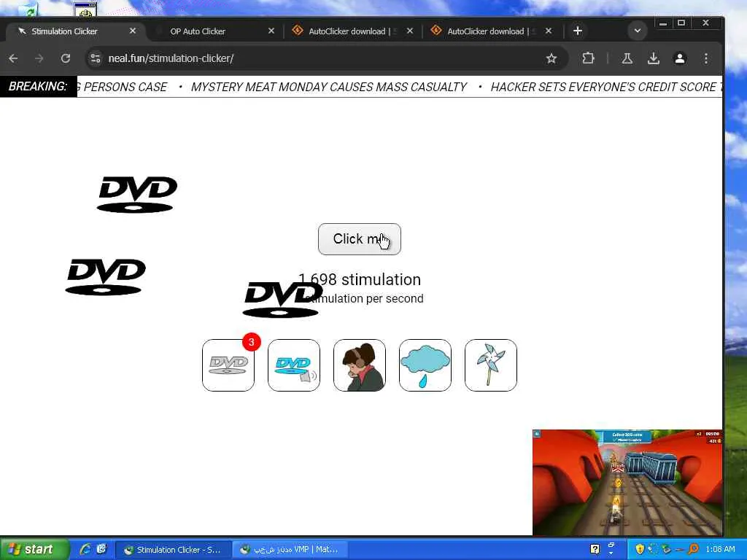Click the MYSTERY MEAT MONDAY headline

[x=329, y=87]
